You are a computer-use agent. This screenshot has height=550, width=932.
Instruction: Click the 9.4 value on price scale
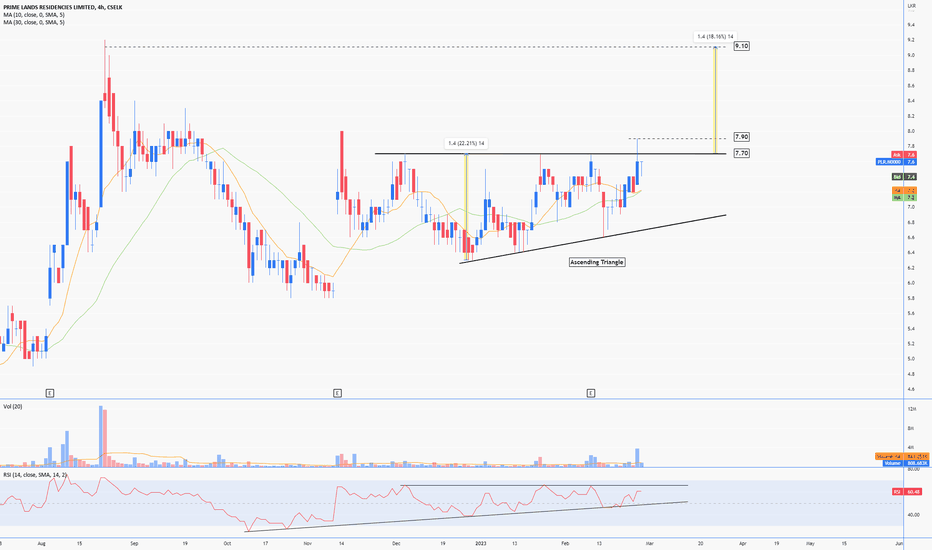[911, 25]
